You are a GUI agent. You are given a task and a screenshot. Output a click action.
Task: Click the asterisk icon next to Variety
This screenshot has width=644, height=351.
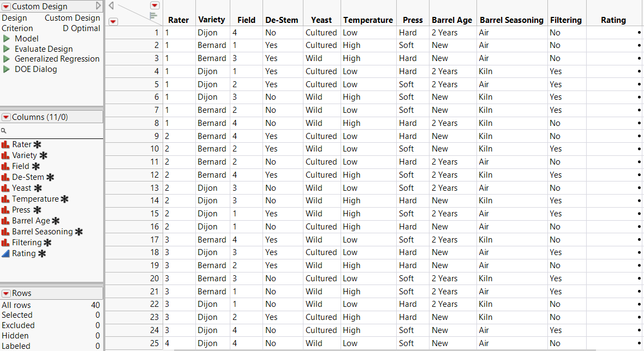pyautogui.click(x=43, y=155)
